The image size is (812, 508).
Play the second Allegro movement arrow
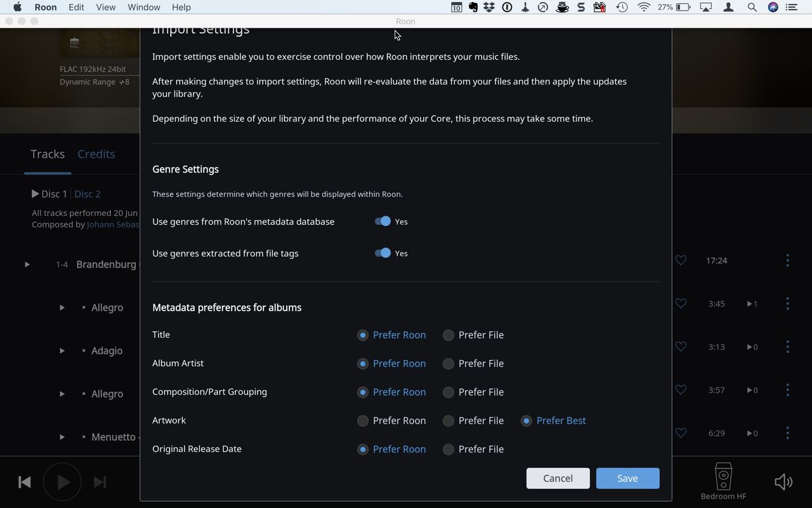click(x=62, y=394)
